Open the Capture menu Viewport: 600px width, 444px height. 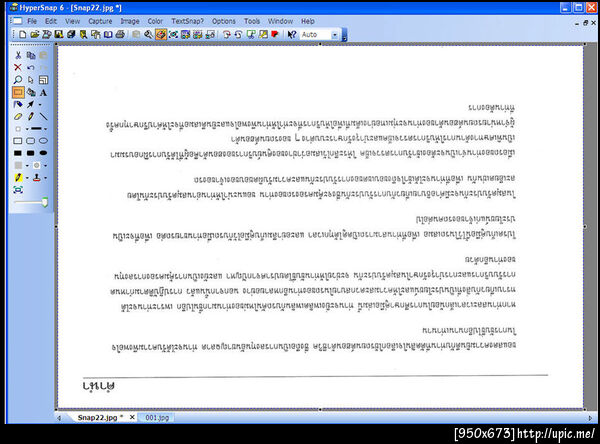click(100, 21)
